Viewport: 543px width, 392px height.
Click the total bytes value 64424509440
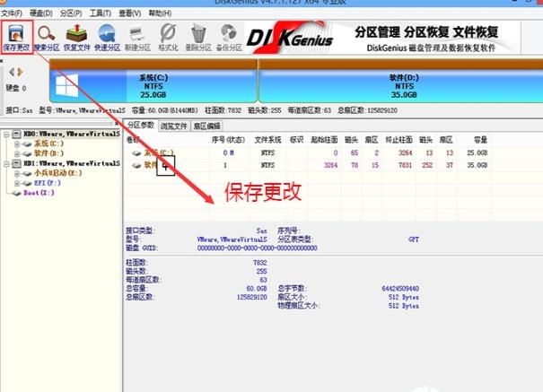point(400,289)
